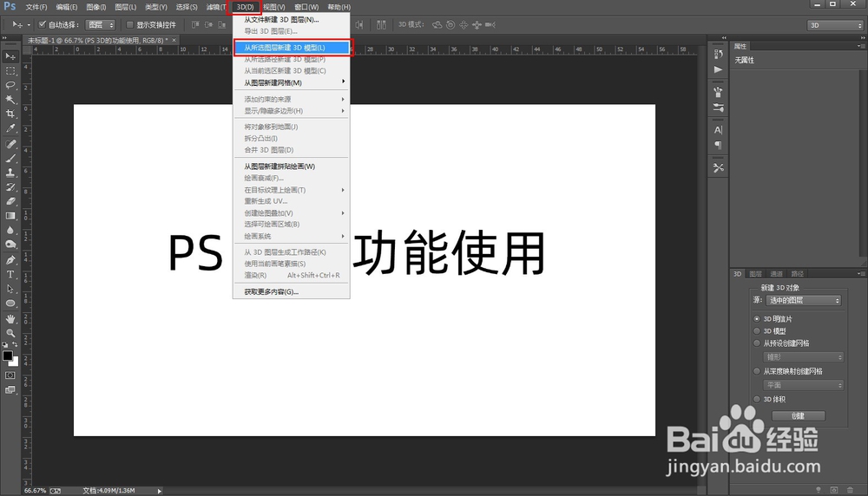Open the 源 选中的图层 dropdown
The image size is (868, 496).
pos(804,300)
